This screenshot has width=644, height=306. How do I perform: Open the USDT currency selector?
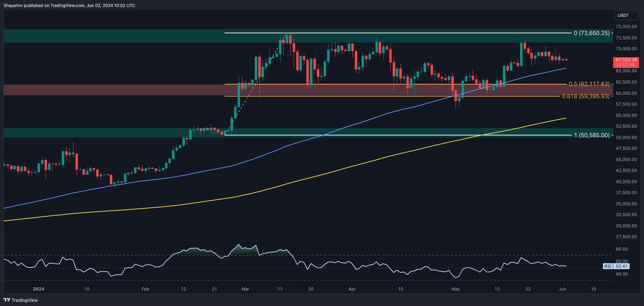623,15
